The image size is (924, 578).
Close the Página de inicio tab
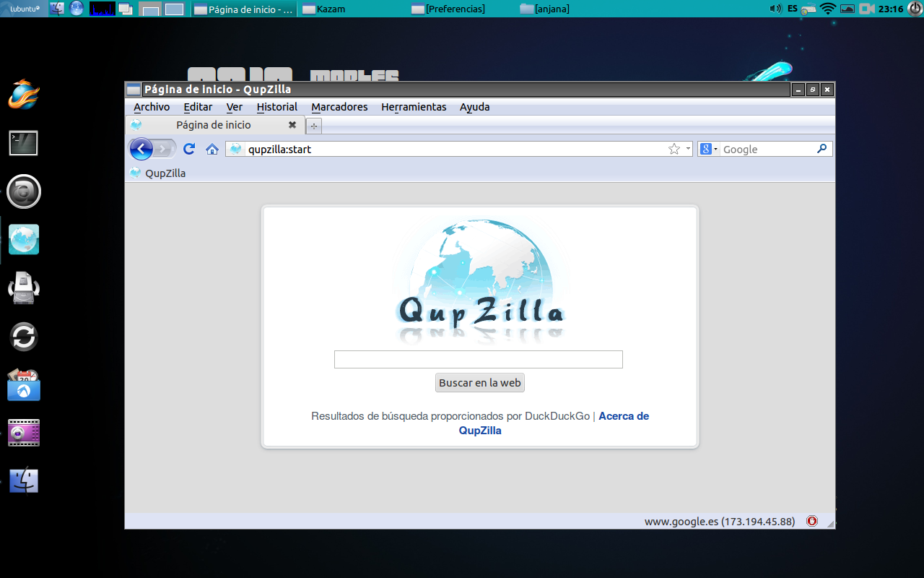pyautogui.click(x=292, y=125)
